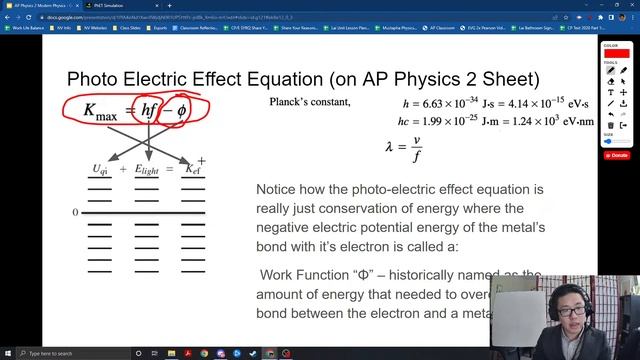Select the text tool

[x=611, y=93]
